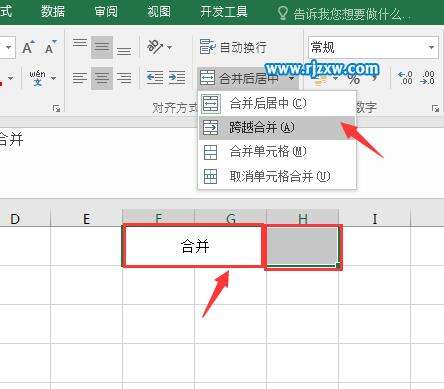The image size is (444, 389).
Task: Expand the font color dropdown arrow
Action: tap(10, 78)
